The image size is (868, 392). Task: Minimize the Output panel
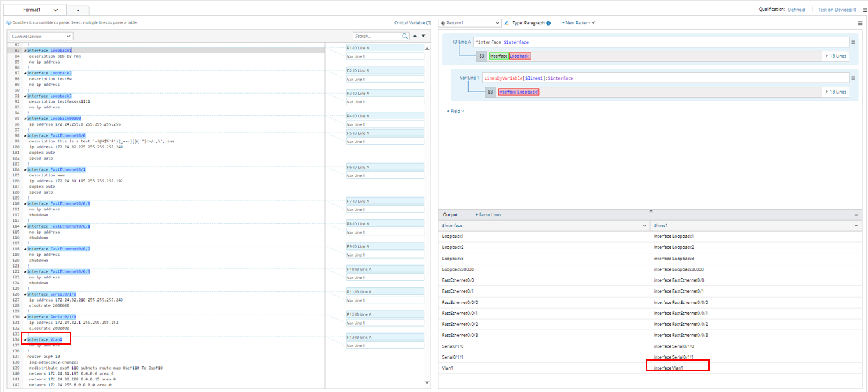[x=856, y=215]
